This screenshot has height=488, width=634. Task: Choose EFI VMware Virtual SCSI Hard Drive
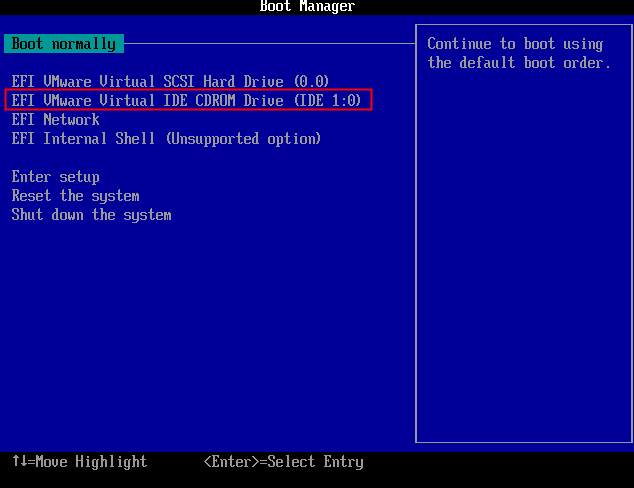tap(170, 81)
